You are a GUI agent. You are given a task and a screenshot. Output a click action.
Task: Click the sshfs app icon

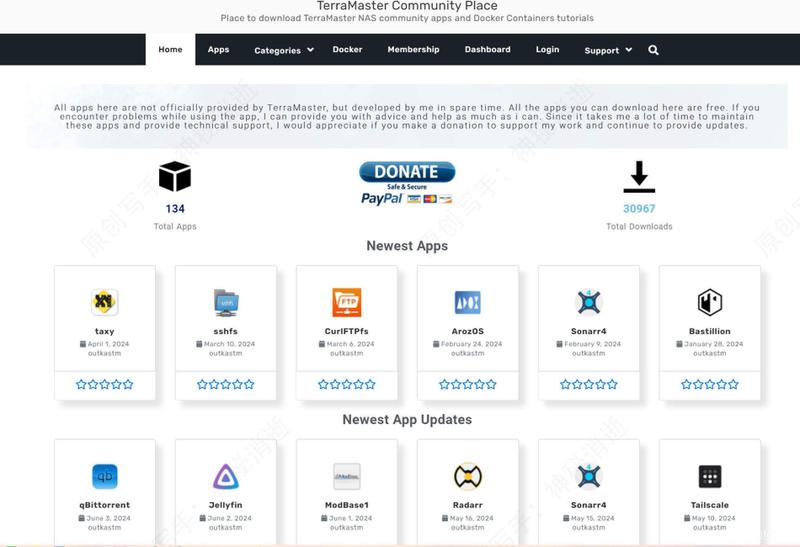[226, 302]
